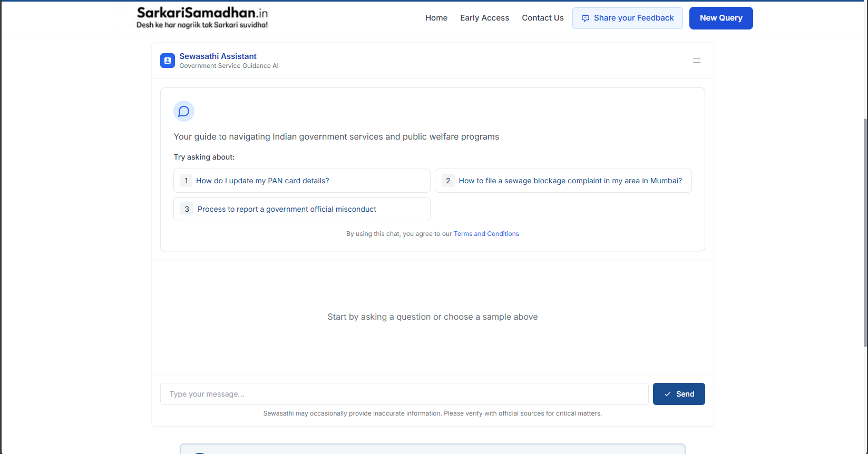
Task: Click the 'Your guide to navigating Indian government services' text
Action: pyautogui.click(x=336, y=136)
